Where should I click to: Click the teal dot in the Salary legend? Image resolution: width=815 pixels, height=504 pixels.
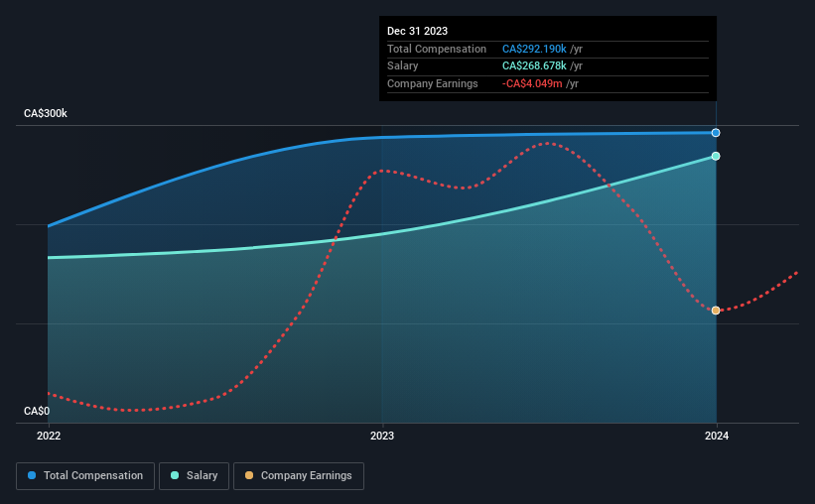tap(175, 475)
